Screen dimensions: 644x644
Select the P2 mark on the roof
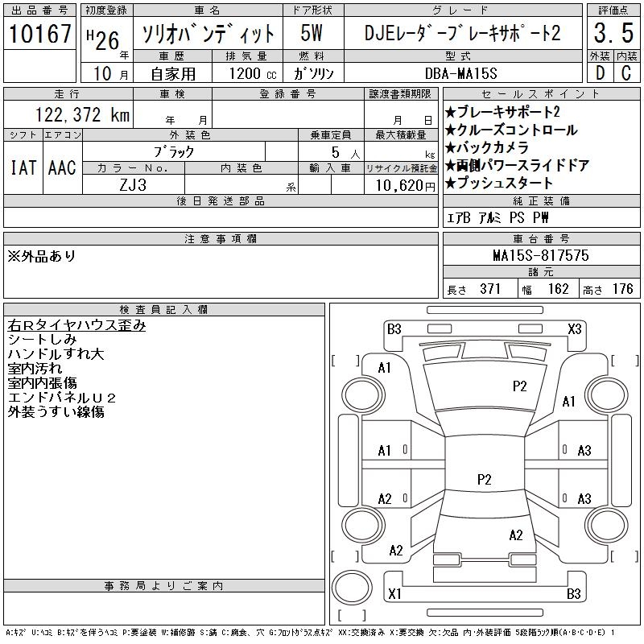(485, 479)
